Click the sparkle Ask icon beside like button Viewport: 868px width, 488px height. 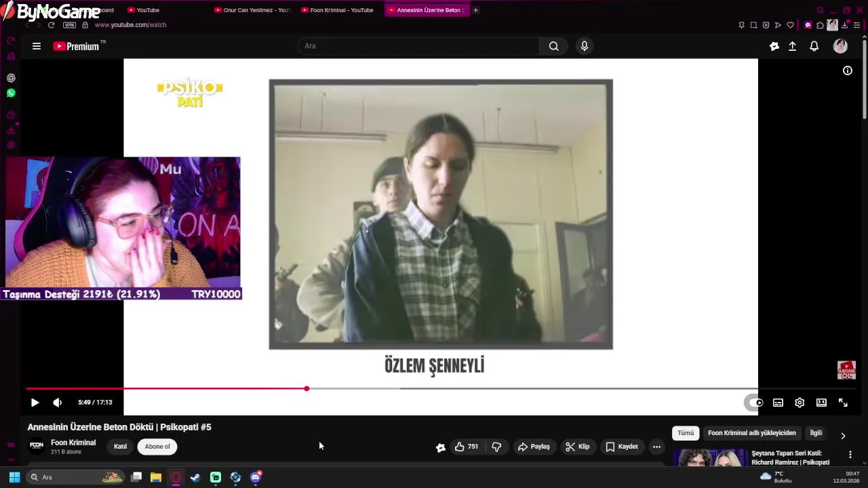click(441, 447)
